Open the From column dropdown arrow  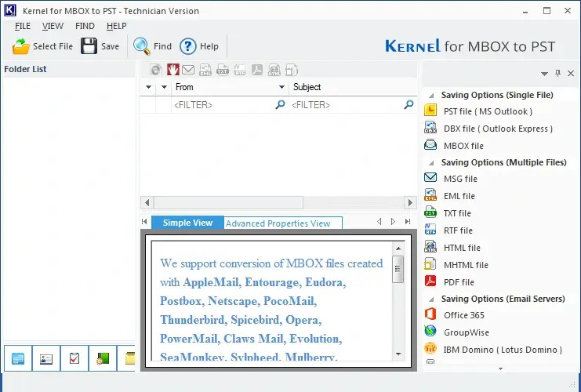[281, 87]
